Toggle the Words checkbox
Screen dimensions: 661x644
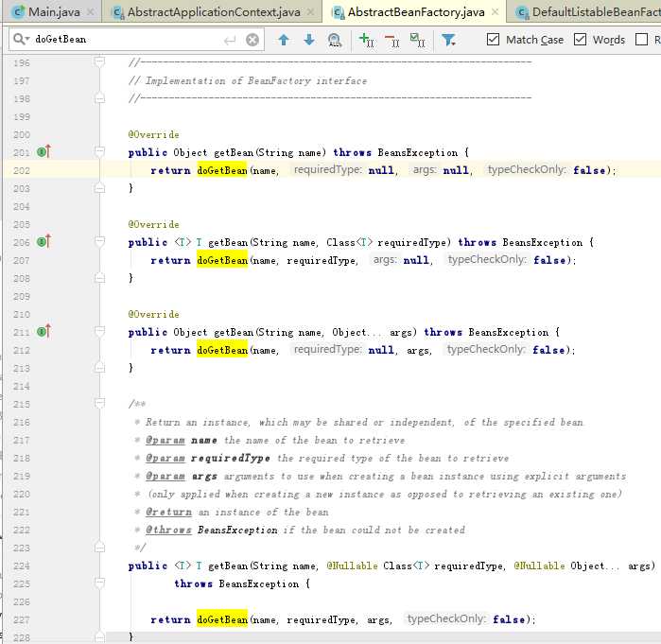[x=580, y=40]
